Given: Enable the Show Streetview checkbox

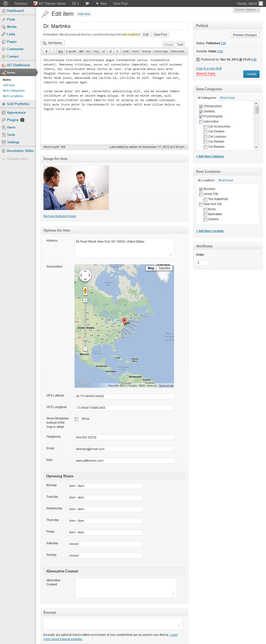Looking at the screenshot, I should (x=77, y=419).
